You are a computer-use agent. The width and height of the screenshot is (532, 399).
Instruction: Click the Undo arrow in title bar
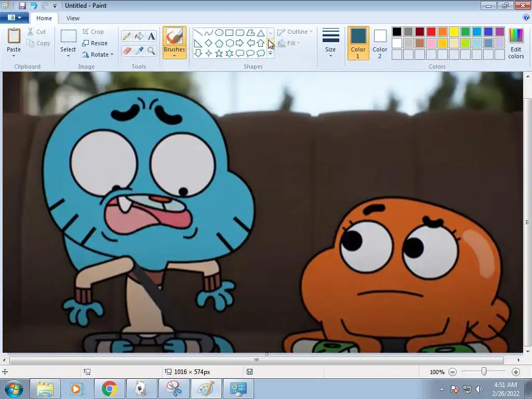(34, 5)
